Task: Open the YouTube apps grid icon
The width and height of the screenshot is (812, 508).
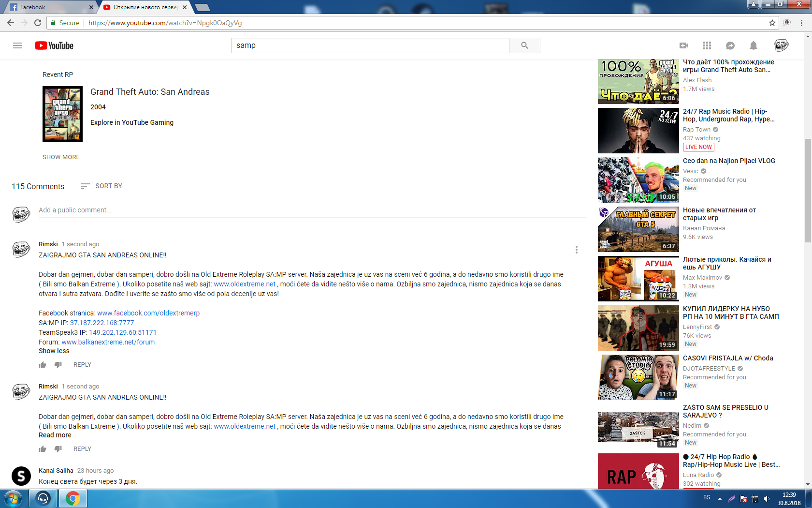Action: [707, 45]
